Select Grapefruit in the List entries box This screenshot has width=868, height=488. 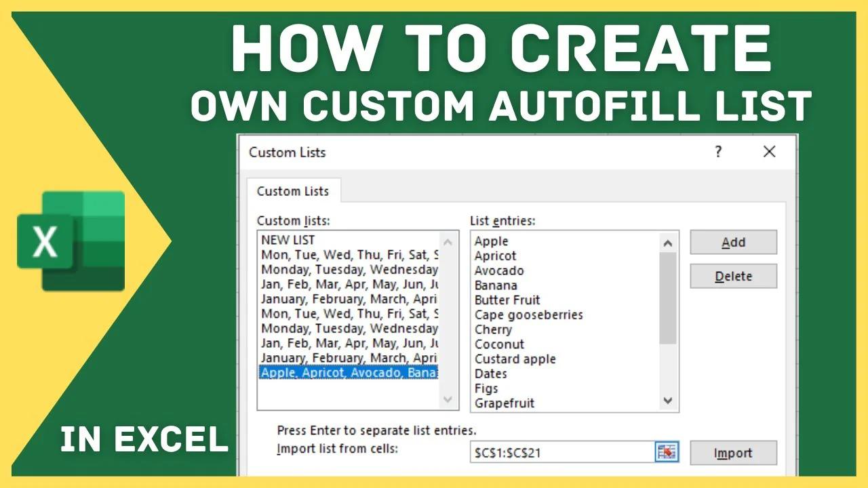504,403
